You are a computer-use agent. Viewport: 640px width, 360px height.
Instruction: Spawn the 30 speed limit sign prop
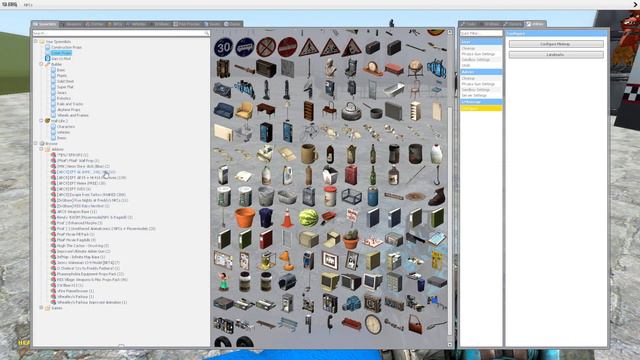pyautogui.click(x=223, y=47)
